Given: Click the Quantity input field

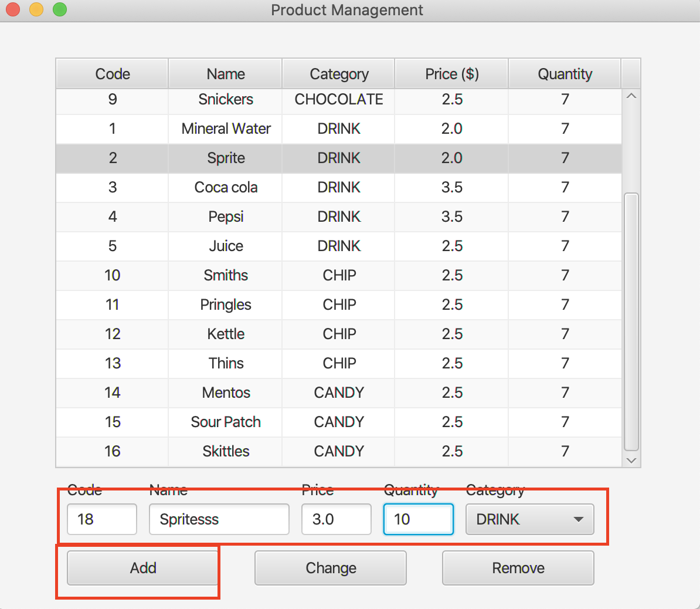Looking at the screenshot, I should coord(418,519).
